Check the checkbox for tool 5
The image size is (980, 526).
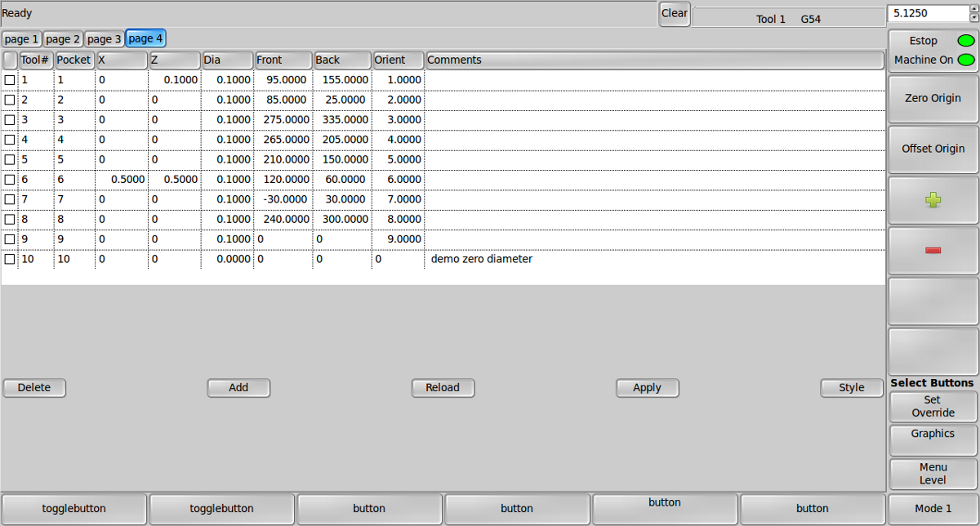[x=10, y=159]
